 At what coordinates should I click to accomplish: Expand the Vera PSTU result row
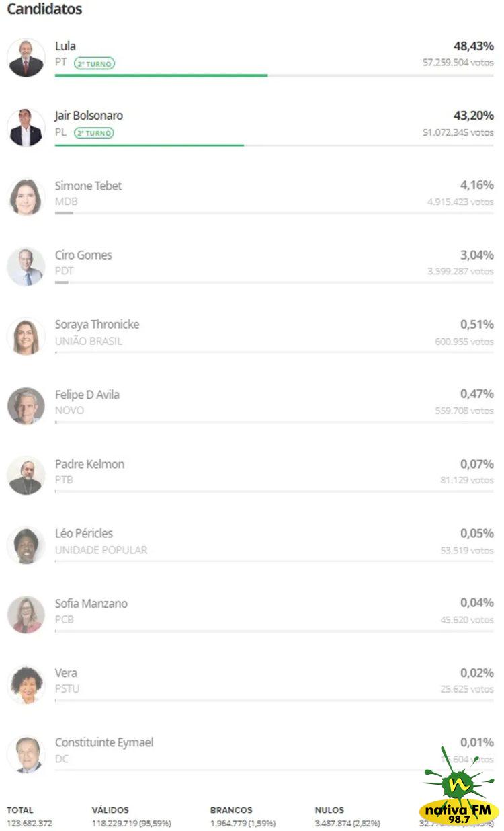pyautogui.click(x=252, y=680)
